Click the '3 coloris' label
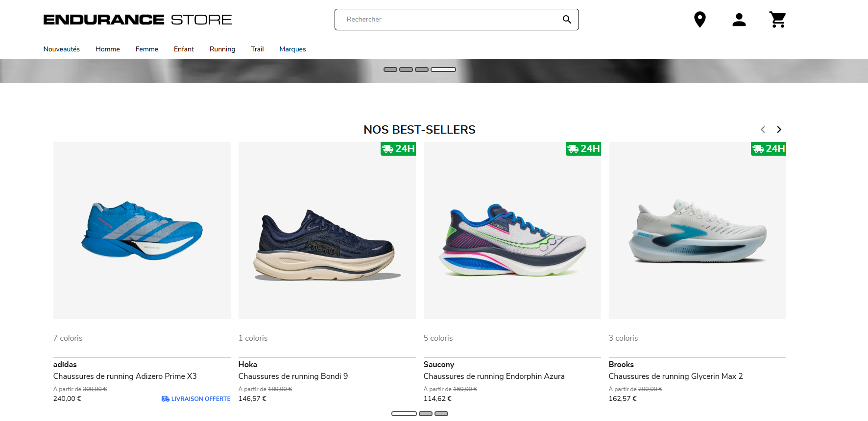 (624, 338)
